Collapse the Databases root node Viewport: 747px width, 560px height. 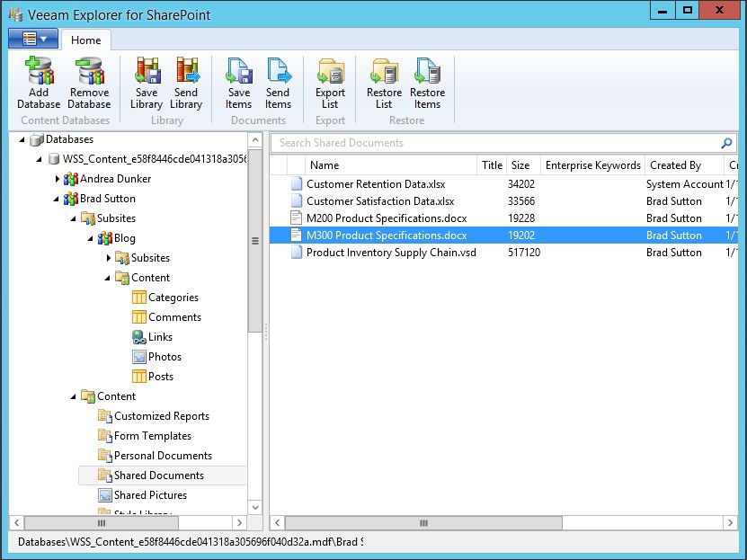tap(22, 139)
